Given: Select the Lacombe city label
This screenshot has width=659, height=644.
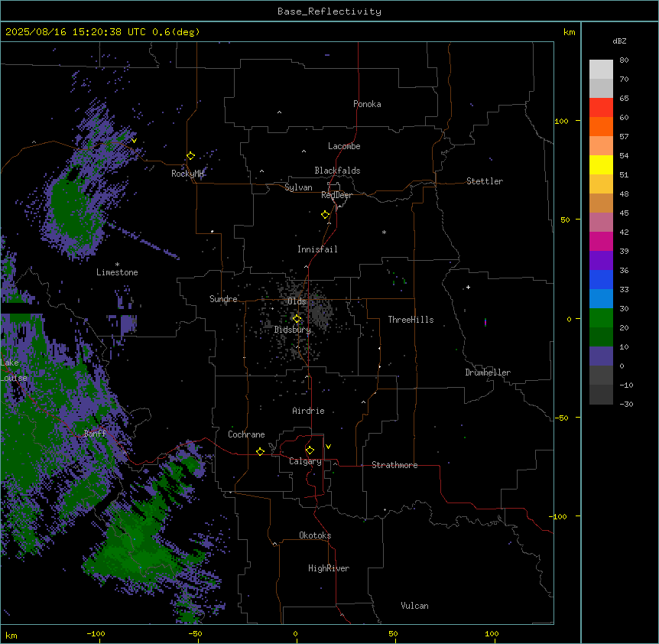Looking at the screenshot, I should click(x=344, y=146).
